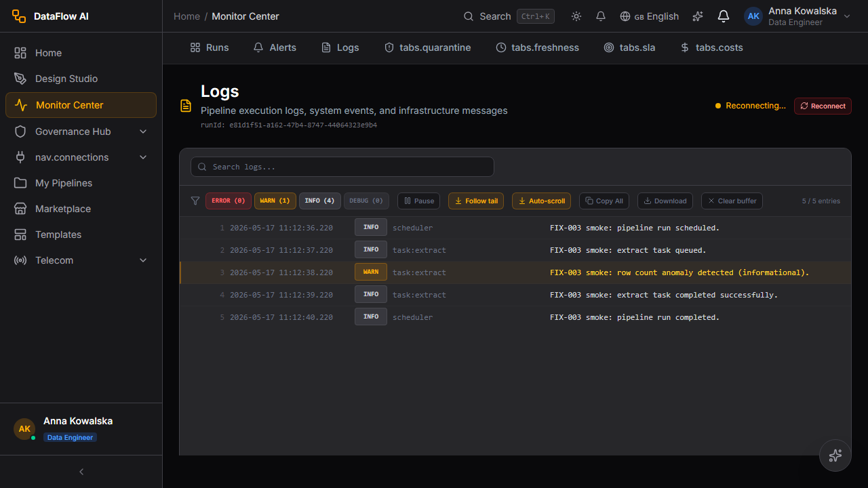
Task: Open Templates in the sidebar
Action: coord(81,235)
